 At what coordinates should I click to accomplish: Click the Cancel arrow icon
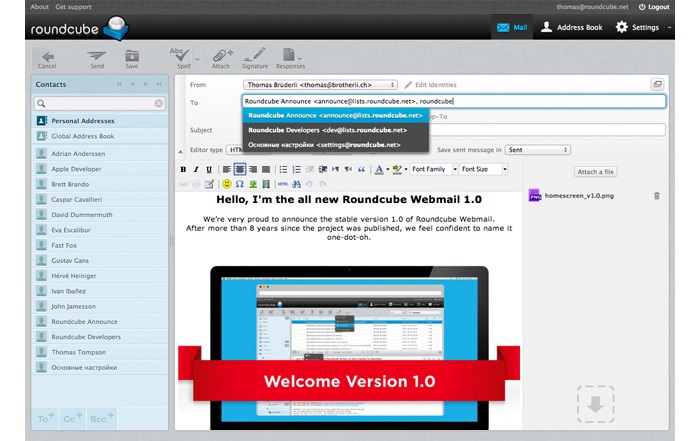coord(47,59)
